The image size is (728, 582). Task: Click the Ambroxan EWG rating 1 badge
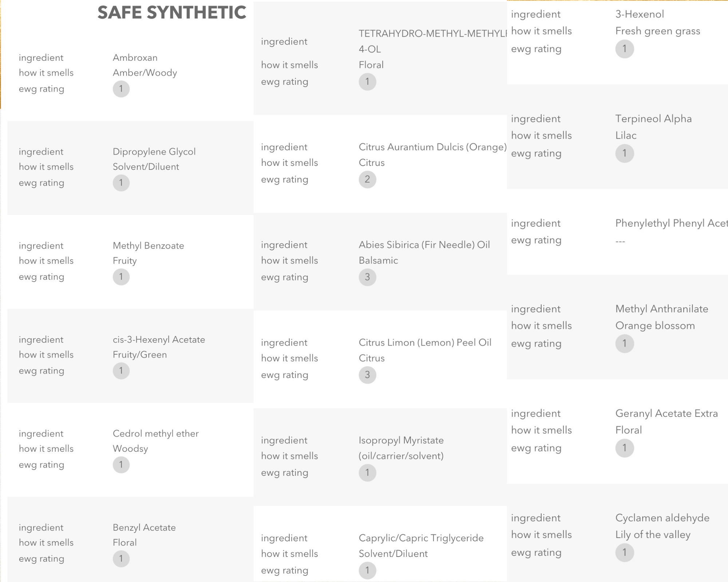[121, 89]
